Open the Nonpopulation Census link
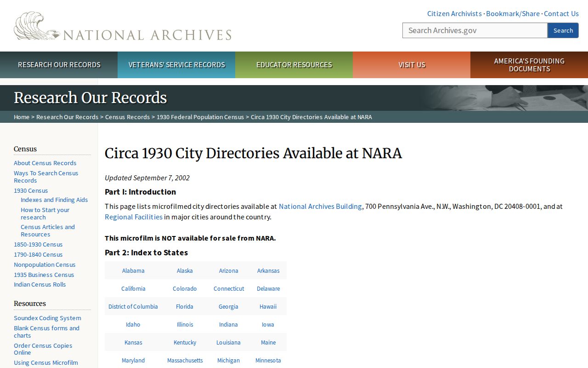 click(45, 264)
